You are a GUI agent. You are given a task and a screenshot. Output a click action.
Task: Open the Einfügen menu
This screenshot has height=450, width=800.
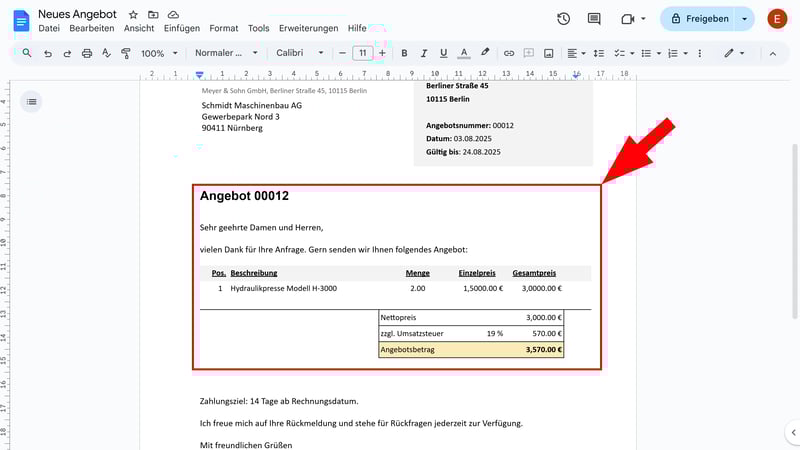181,29
